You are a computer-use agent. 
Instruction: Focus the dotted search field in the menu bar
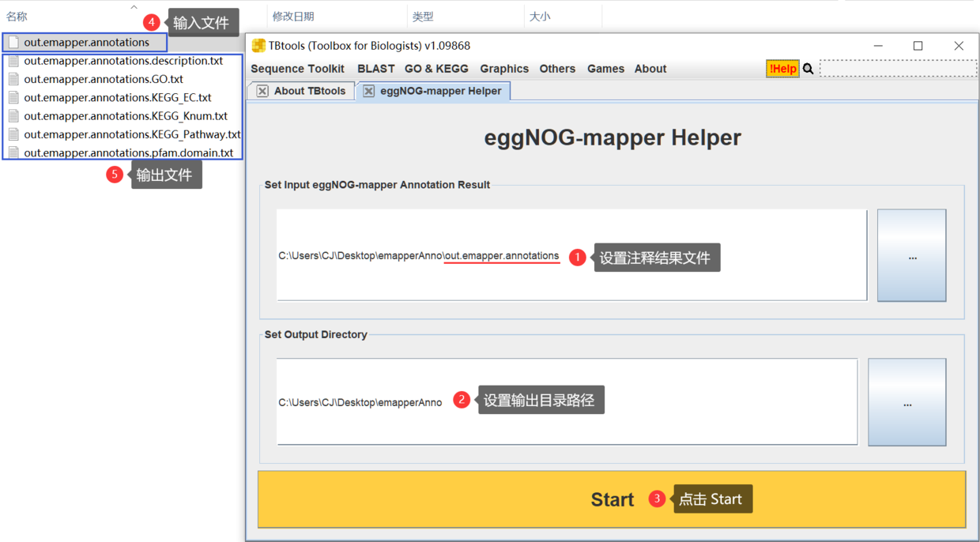pyautogui.click(x=898, y=69)
